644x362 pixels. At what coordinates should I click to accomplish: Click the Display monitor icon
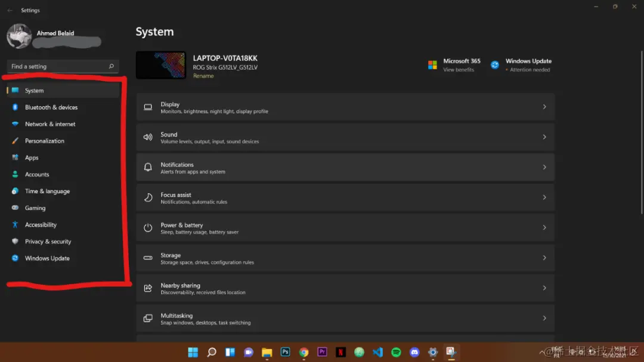pyautogui.click(x=148, y=107)
